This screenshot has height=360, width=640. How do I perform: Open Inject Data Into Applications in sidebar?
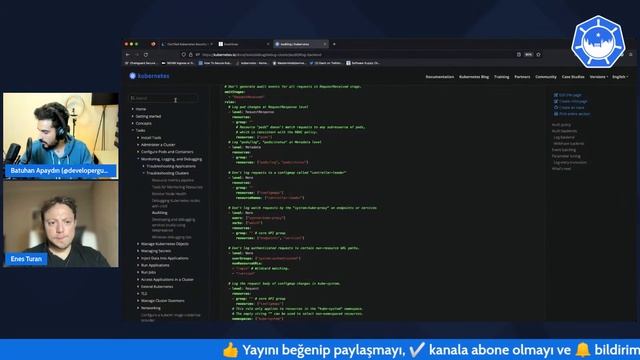point(164,258)
